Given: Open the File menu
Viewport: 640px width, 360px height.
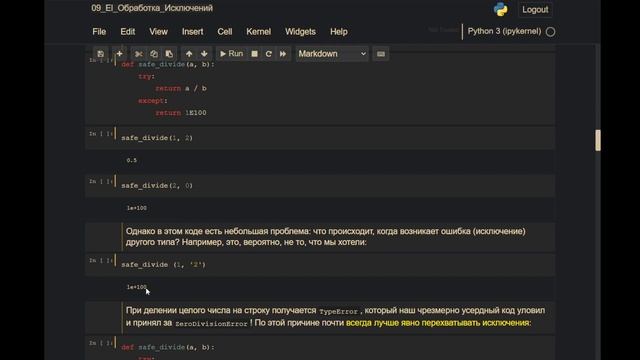Looking at the screenshot, I should coord(99,31).
